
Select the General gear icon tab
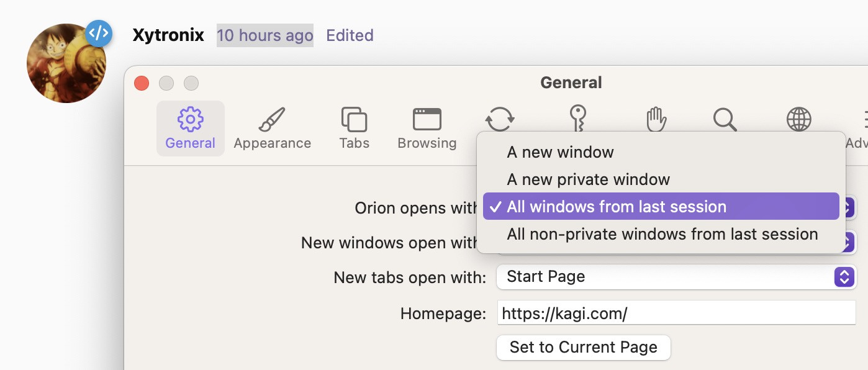pyautogui.click(x=190, y=129)
